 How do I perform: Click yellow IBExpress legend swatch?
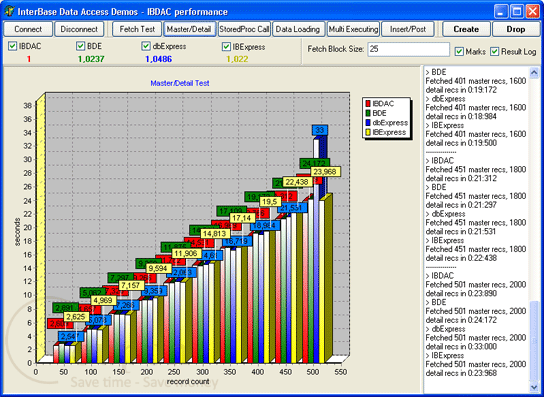point(368,132)
